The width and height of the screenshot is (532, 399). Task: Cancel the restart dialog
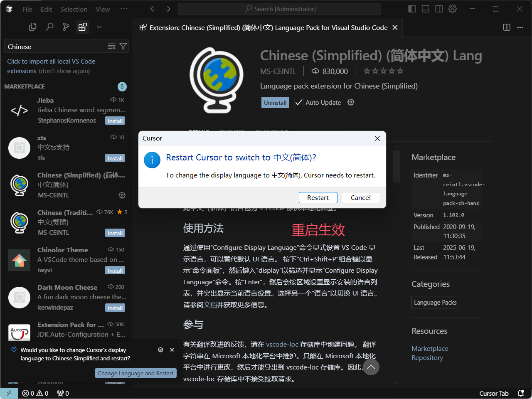[x=361, y=198]
